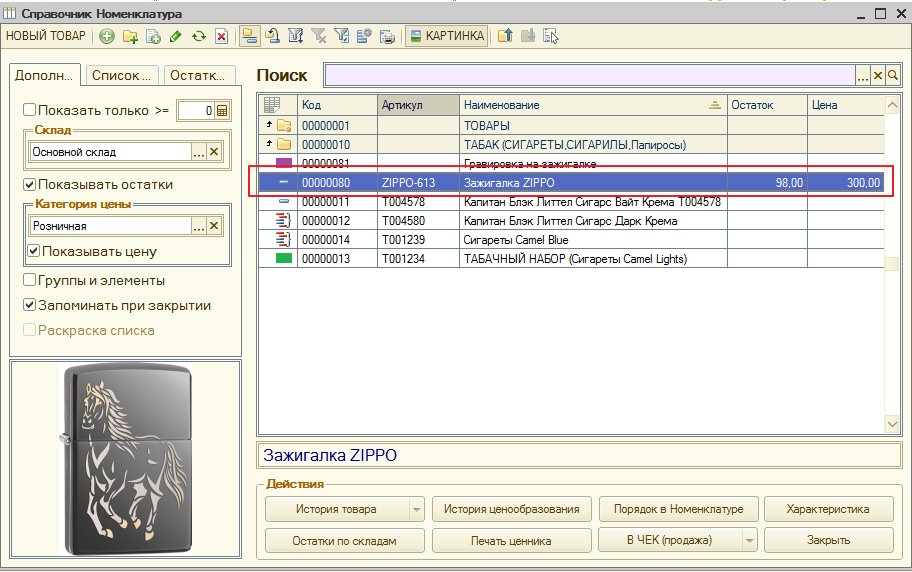Screen dimensions: 912x572
Task: Clear search field with X button
Action: pos(878,75)
